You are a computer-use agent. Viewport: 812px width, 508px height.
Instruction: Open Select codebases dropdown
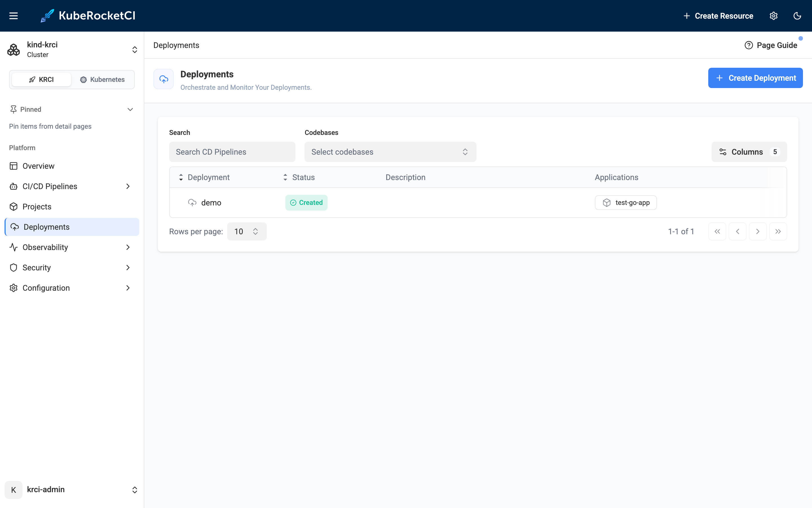pos(390,152)
